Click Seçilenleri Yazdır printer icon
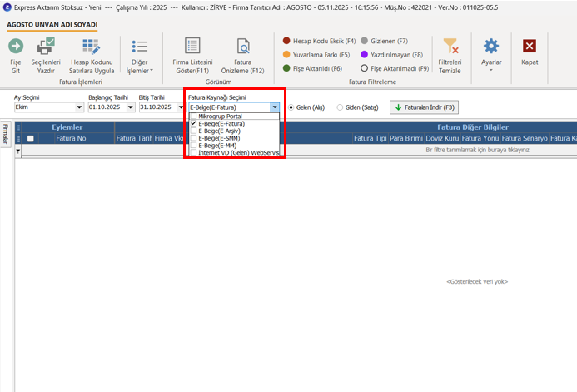This screenshot has width=577, height=392. click(46, 47)
